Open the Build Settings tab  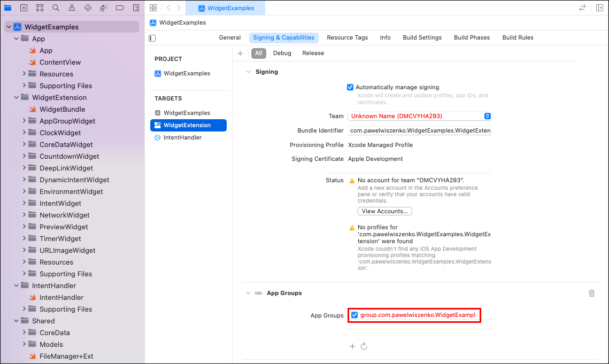(x=422, y=37)
